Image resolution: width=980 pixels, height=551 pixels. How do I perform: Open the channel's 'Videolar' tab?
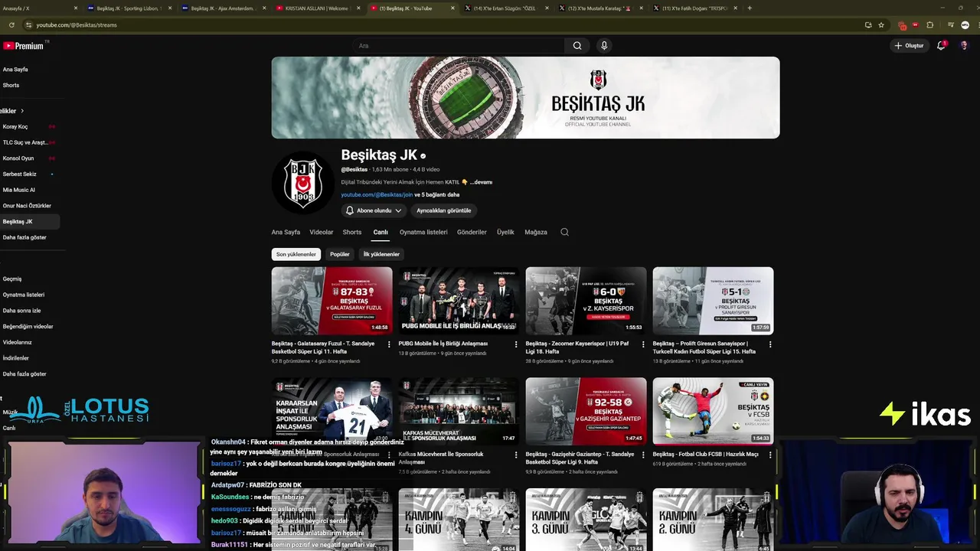point(322,232)
